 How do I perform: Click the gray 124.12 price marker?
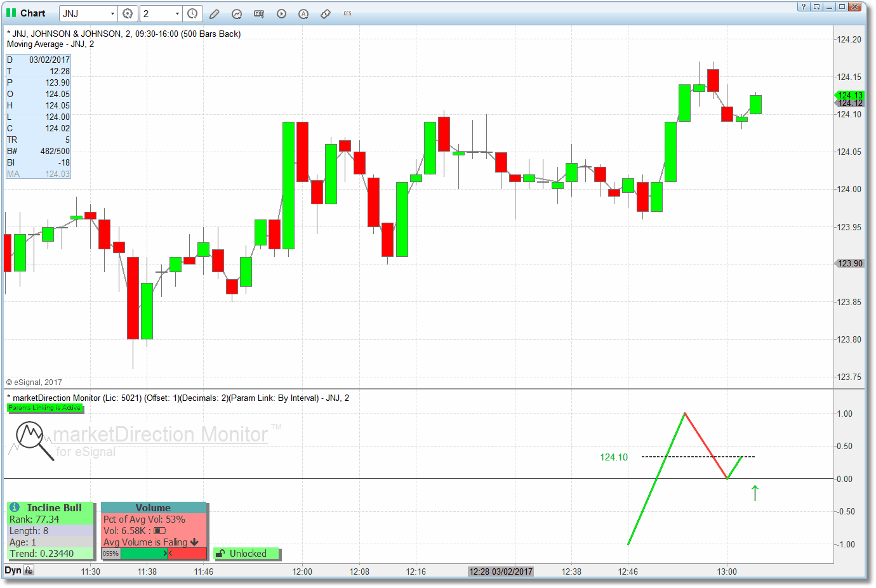tap(849, 103)
